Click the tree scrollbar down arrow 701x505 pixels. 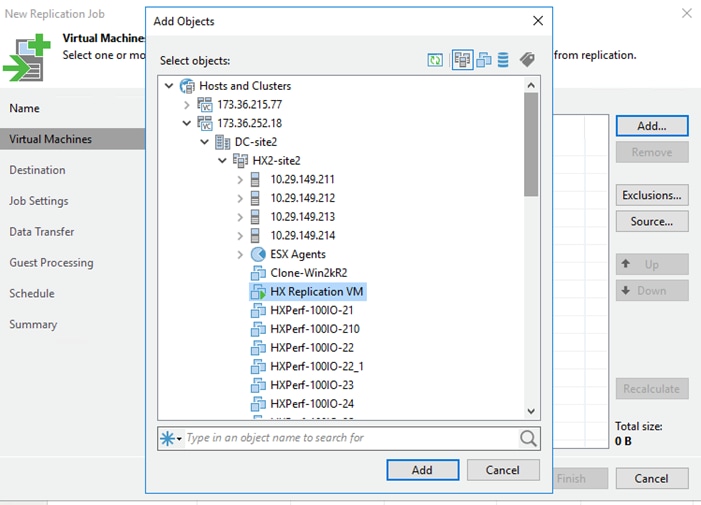(531, 411)
